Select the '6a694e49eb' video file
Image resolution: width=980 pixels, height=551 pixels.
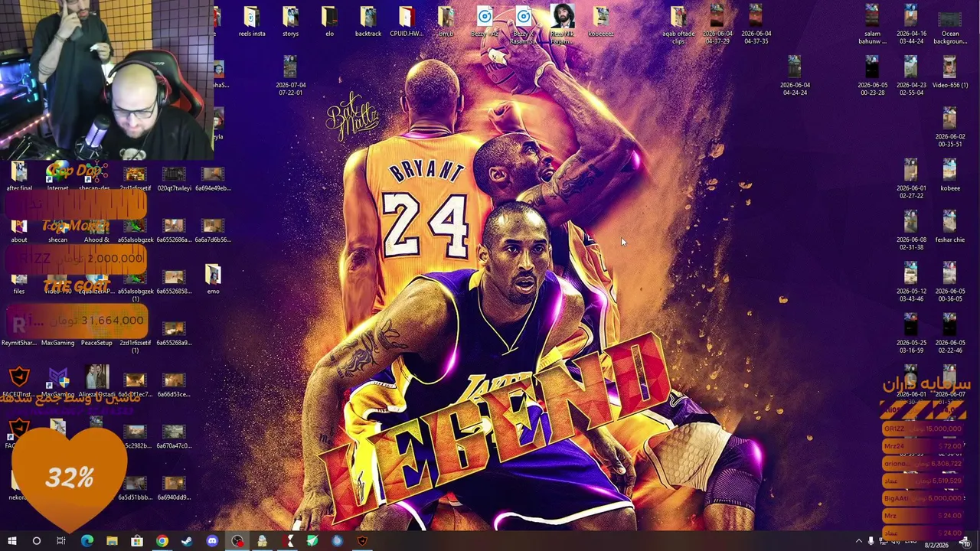pos(213,178)
